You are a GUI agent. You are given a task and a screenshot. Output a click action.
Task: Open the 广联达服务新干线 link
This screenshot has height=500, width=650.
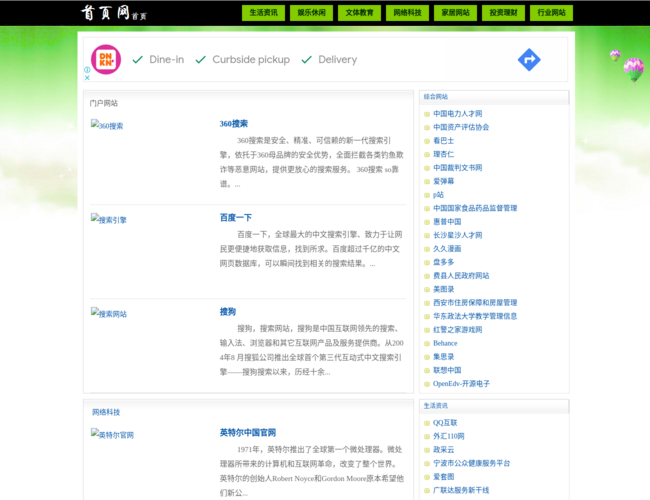click(x=461, y=490)
